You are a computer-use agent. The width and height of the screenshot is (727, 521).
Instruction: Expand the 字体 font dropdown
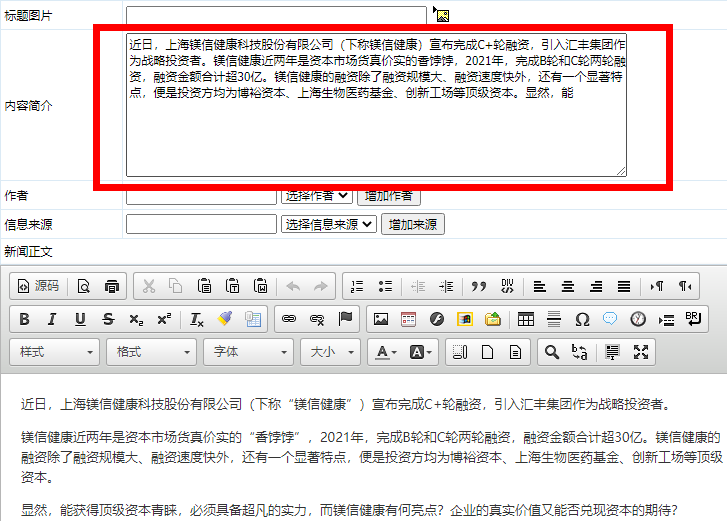pos(249,352)
